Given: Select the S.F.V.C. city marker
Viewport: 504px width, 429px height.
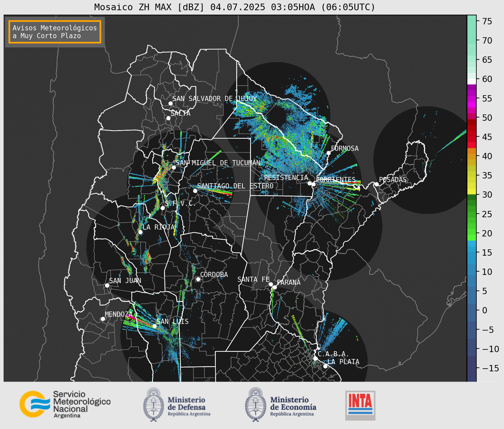Looking at the screenshot, I should click(x=163, y=208).
